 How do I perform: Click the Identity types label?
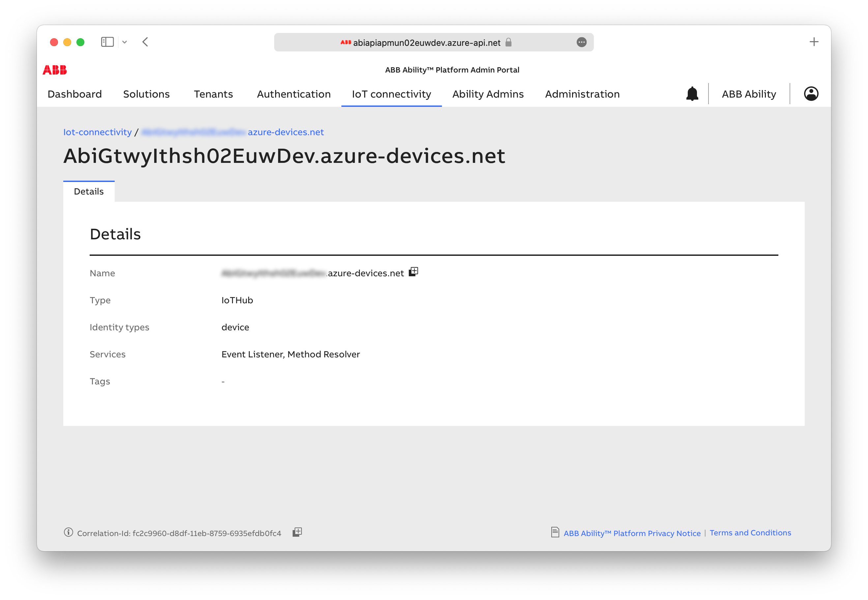tap(120, 327)
